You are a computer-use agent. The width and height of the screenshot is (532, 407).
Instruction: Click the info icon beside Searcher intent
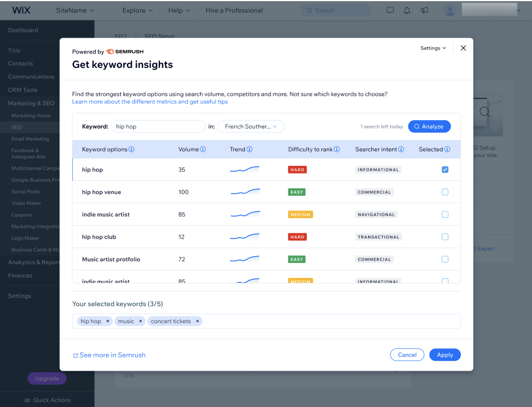401,150
